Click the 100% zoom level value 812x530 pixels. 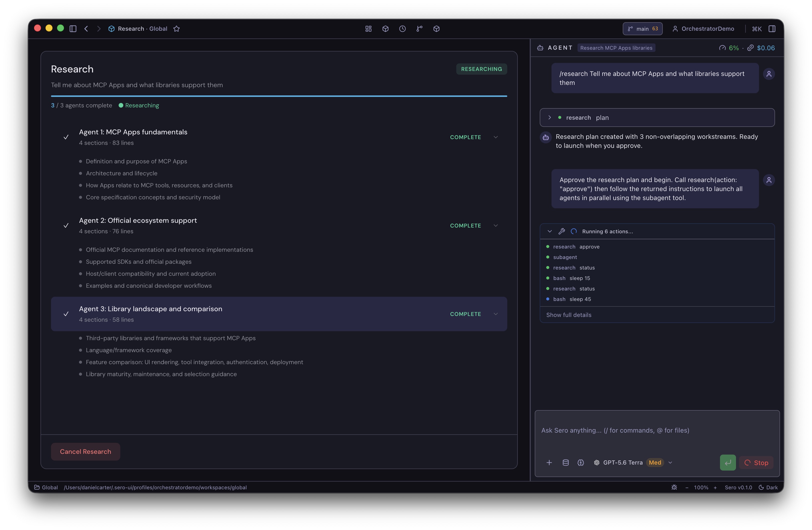coord(701,487)
